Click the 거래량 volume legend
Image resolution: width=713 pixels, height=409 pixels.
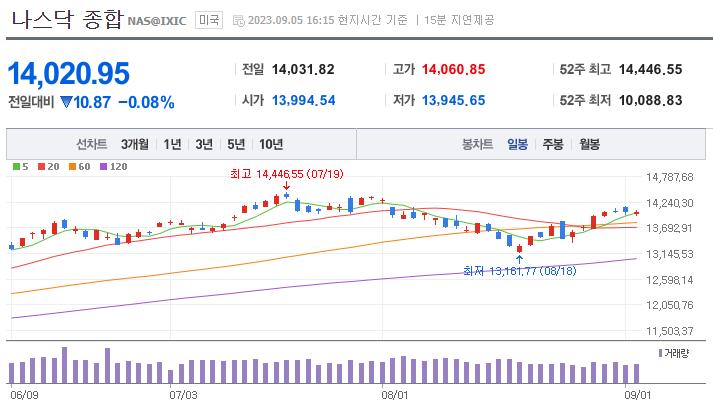coord(673,353)
